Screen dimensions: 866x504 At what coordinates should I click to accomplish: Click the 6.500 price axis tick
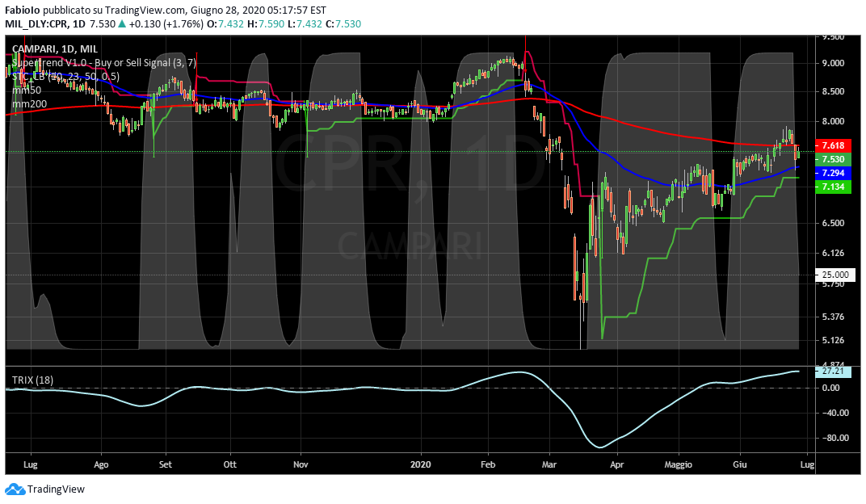[x=833, y=223]
